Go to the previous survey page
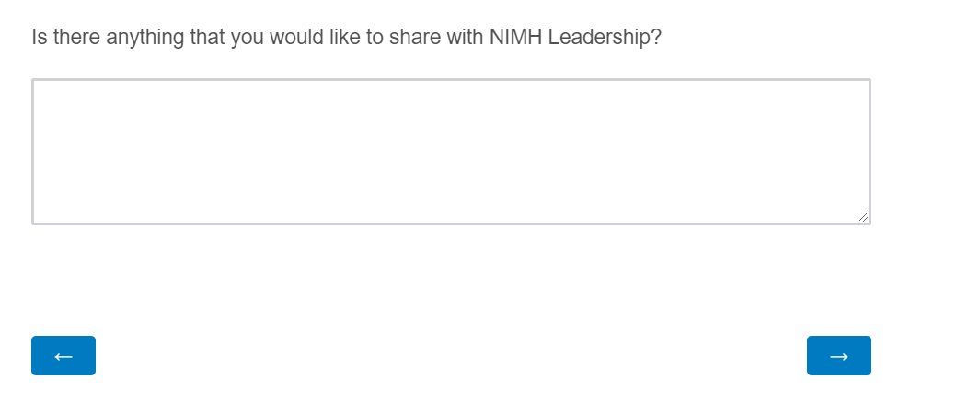980x414 pixels. 63,356
